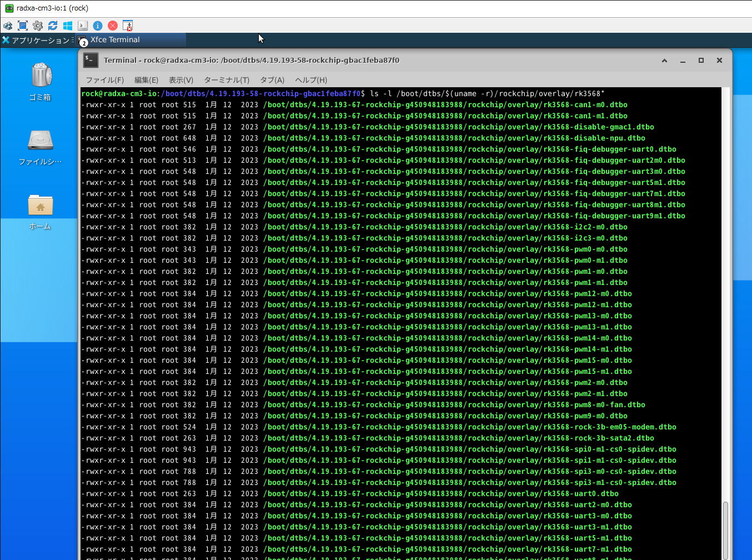The image size is (752, 560).
Task: Click the window with red X icon
Action: (x=128, y=26)
